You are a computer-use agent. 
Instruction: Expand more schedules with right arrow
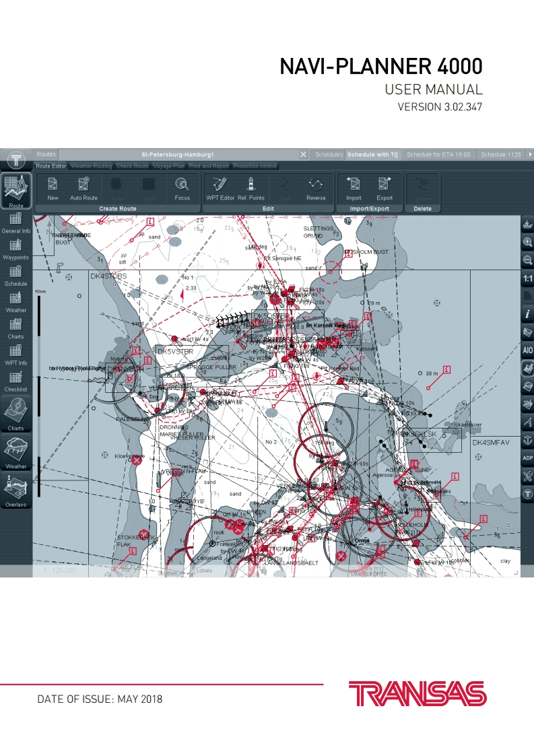pos(530,155)
